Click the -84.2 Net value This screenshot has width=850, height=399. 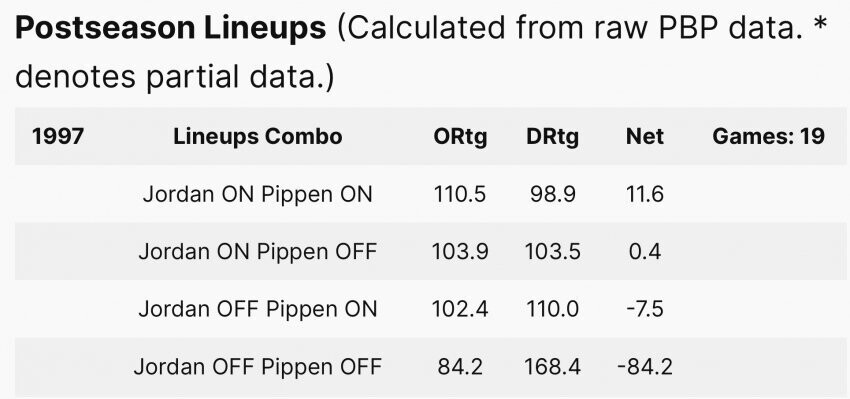(645, 367)
